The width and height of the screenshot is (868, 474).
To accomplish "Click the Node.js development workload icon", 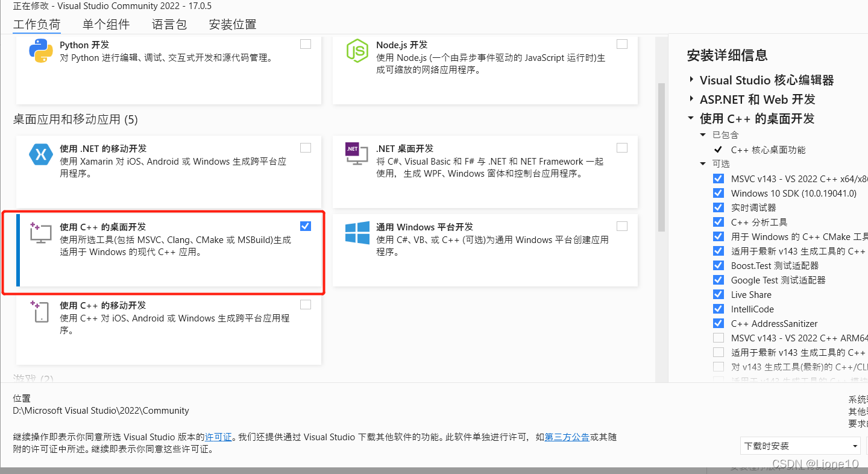I will click(x=357, y=51).
